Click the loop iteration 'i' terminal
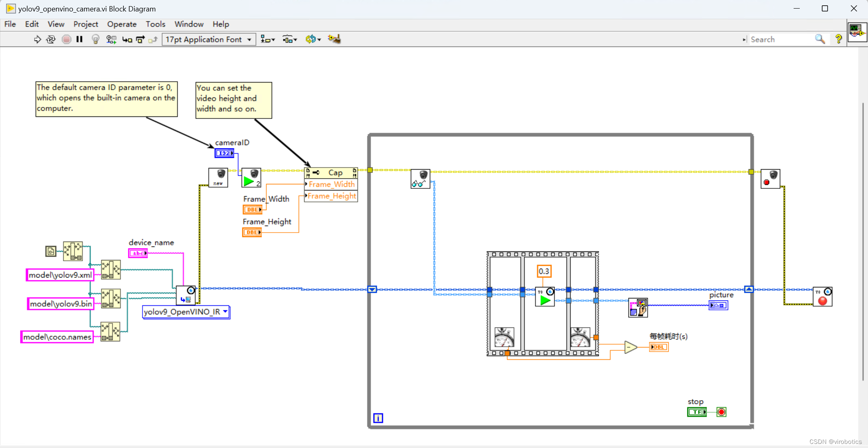The image size is (868, 448). point(378,418)
